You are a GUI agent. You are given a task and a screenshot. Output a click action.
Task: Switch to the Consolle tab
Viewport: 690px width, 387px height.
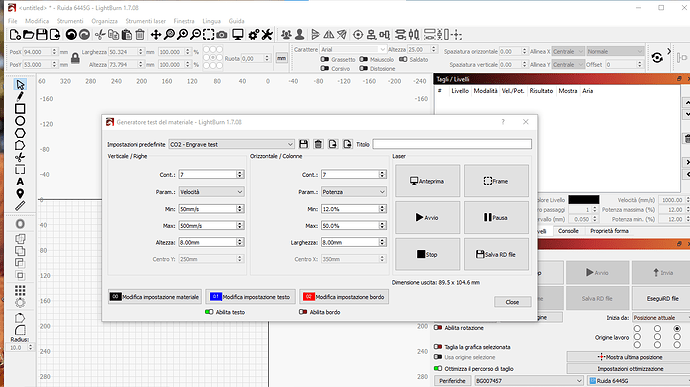point(568,231)
